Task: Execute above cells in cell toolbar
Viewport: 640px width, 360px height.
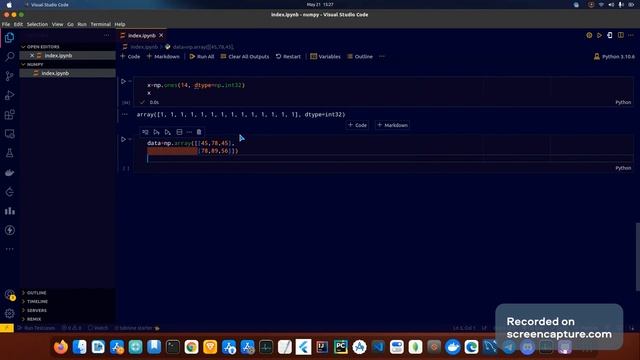Action: tap(156, 132)
